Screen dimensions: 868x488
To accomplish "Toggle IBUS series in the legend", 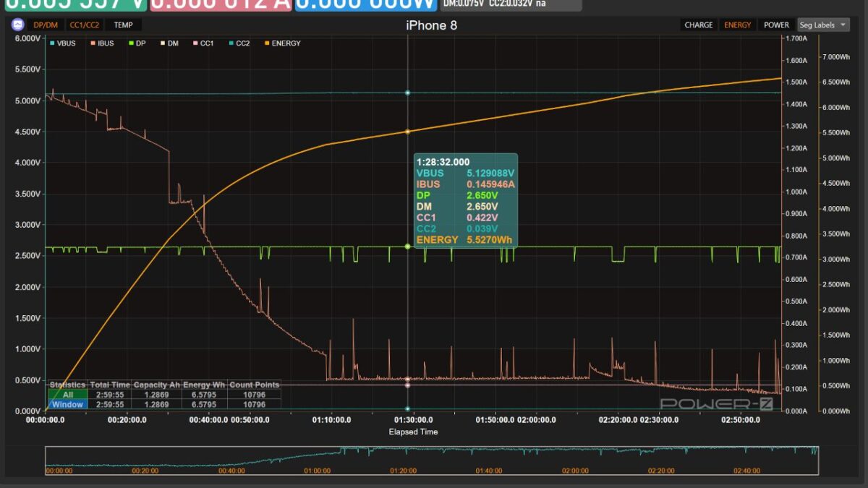I will tap(101, 43).
